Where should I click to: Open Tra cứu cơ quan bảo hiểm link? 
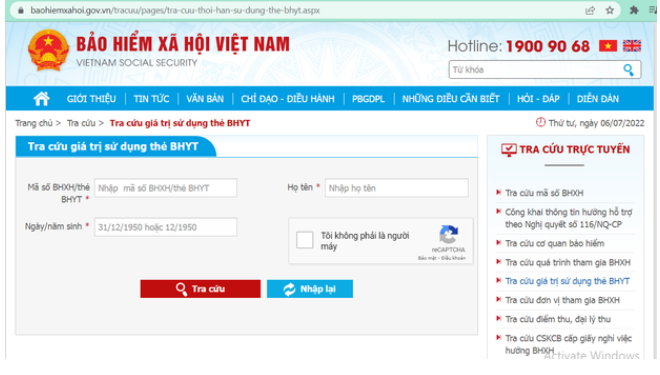coord(555,243)
